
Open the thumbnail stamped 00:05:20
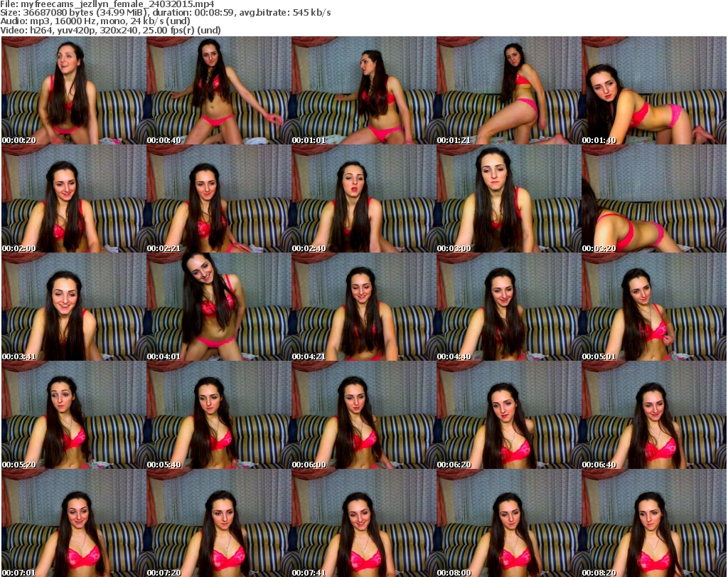point(74,415)
